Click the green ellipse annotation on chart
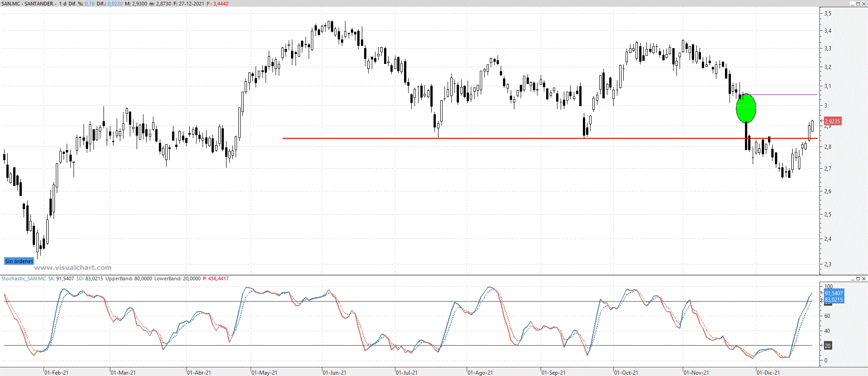The height and width of the screenshot is (376, 868). [745, 109]
